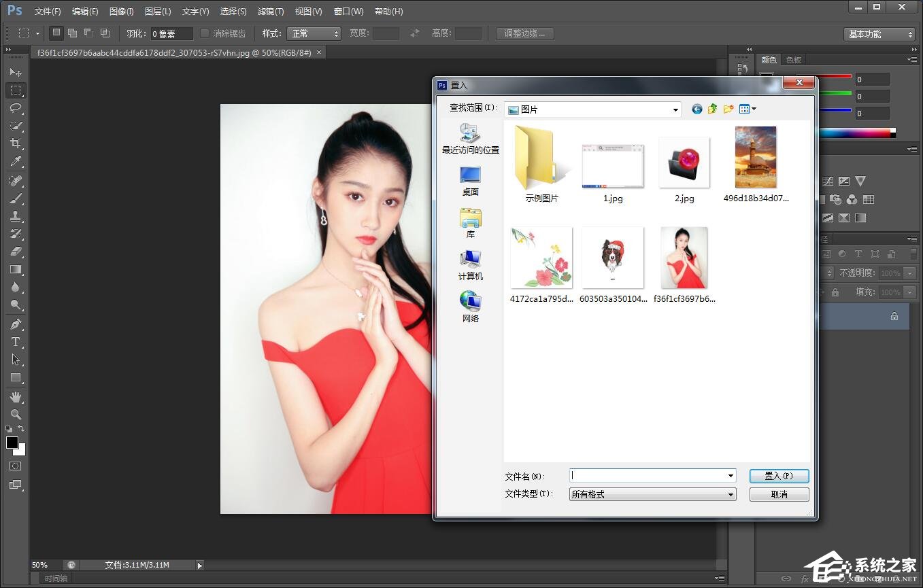Open the 滤镜 menu
Viewport: 923px width, 588px height.
269,11
